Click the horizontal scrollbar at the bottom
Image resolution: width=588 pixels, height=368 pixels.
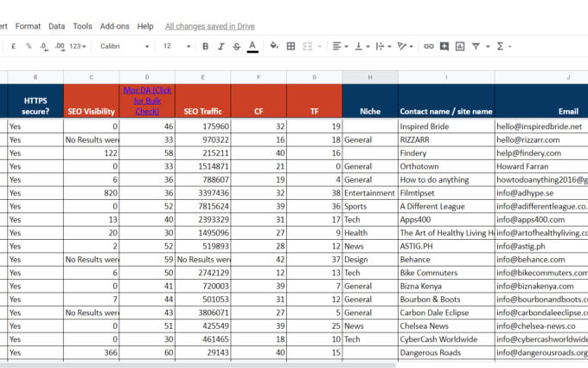pyautogui.click(x=198, y=365)
